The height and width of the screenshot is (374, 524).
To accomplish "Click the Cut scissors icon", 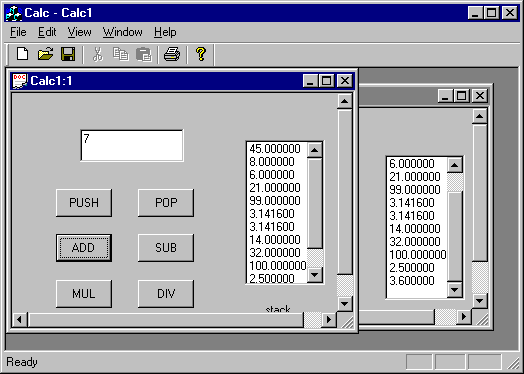I will [x=98, y=54].
